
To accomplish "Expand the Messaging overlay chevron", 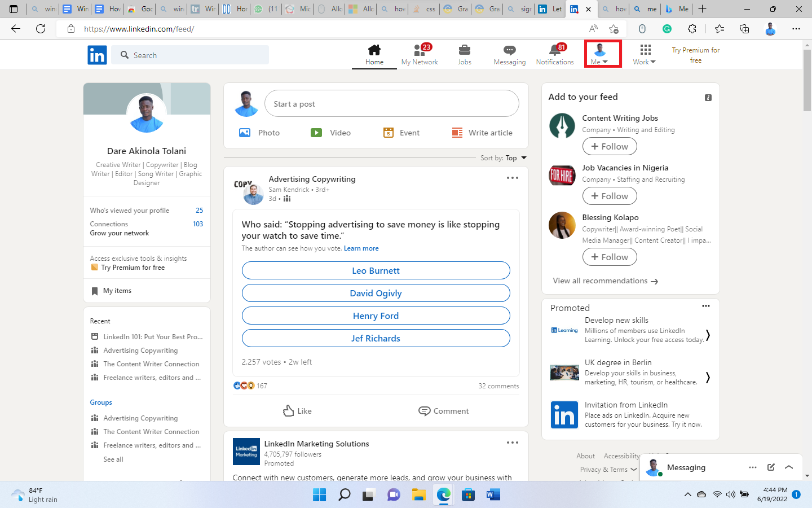I will [789, 467].
